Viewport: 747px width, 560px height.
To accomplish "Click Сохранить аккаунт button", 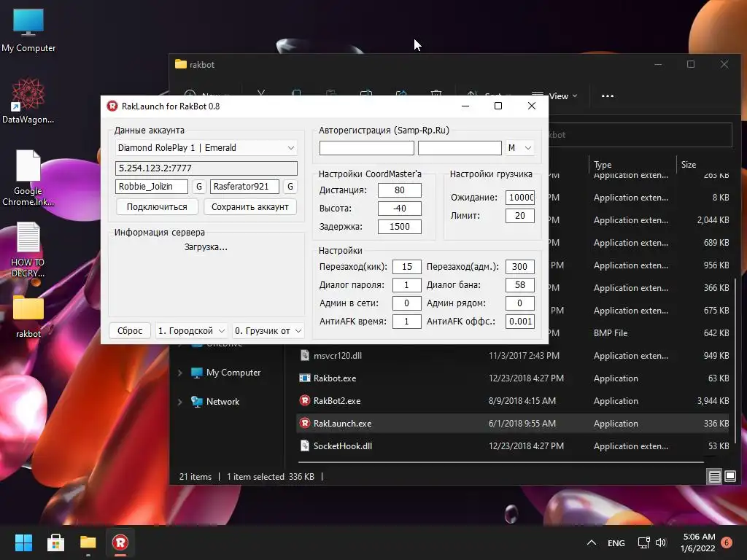I will click(x=250, y=206).
